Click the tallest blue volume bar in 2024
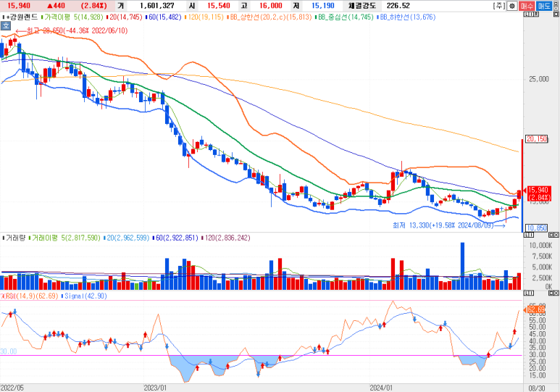Image resolution: width=560 pixels, height=392 pixels. click(x=462, y=266)
